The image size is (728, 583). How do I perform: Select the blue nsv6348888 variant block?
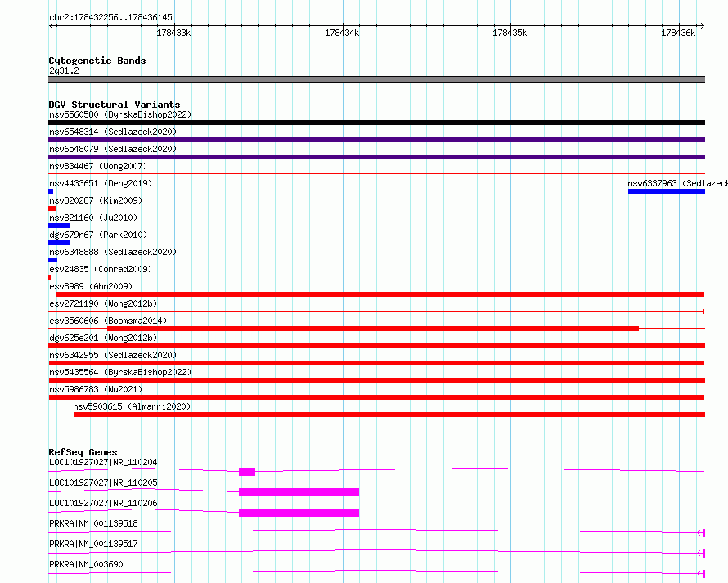[53, 260]
